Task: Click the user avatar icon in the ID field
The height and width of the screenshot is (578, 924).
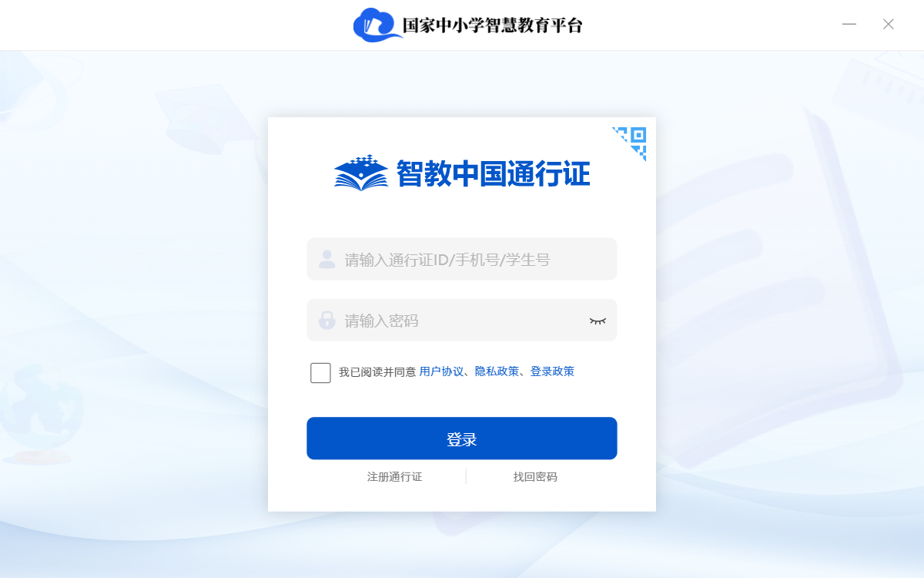Action: tap(327, 259)
